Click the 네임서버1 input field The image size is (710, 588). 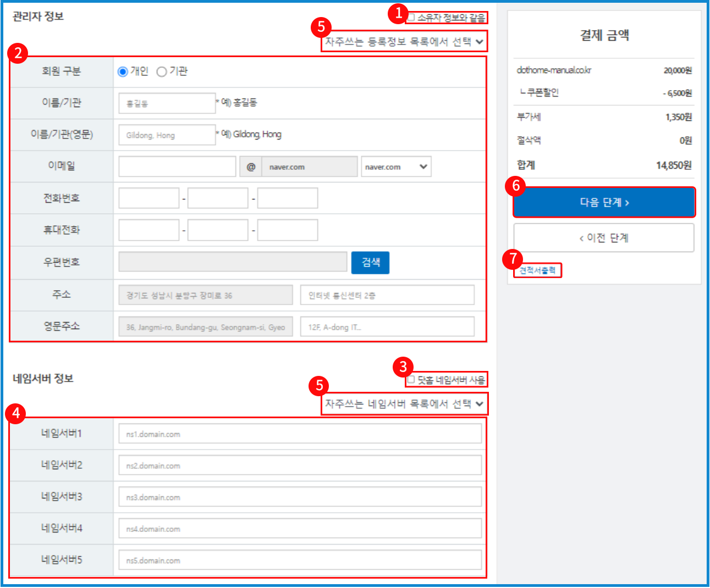click(300, 434)
